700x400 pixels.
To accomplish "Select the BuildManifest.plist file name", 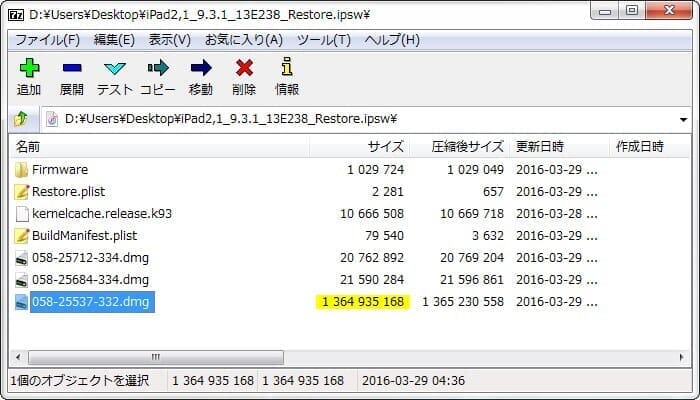I will tap(84, 235).
